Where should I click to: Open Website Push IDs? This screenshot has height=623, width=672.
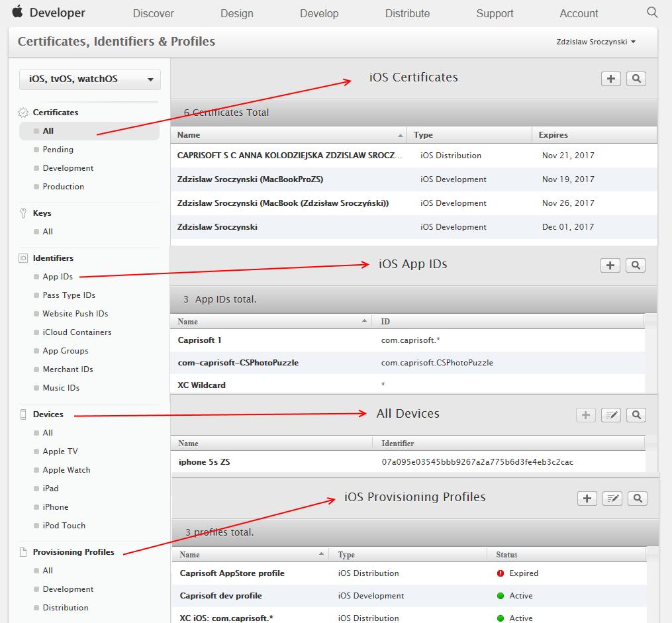click(75, 313)
